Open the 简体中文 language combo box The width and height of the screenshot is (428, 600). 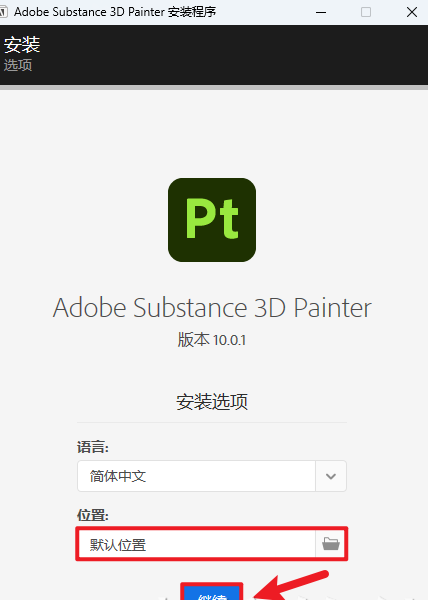point(212,476)
